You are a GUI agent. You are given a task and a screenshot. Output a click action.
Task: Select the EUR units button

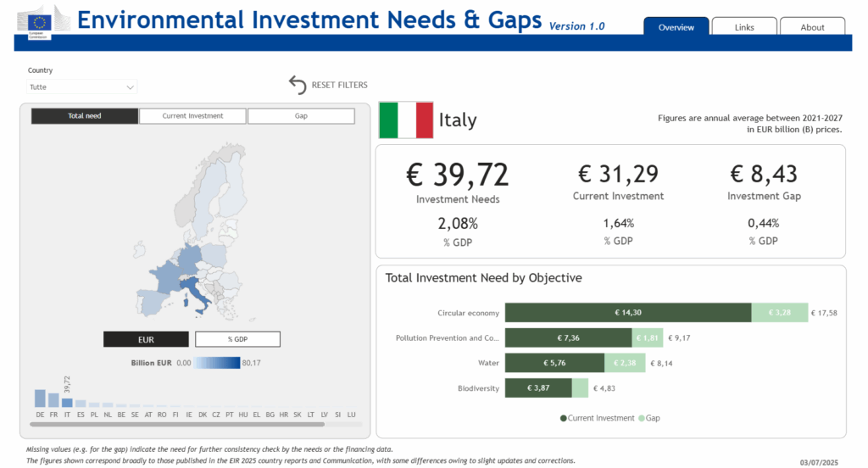tap(146, 339)
